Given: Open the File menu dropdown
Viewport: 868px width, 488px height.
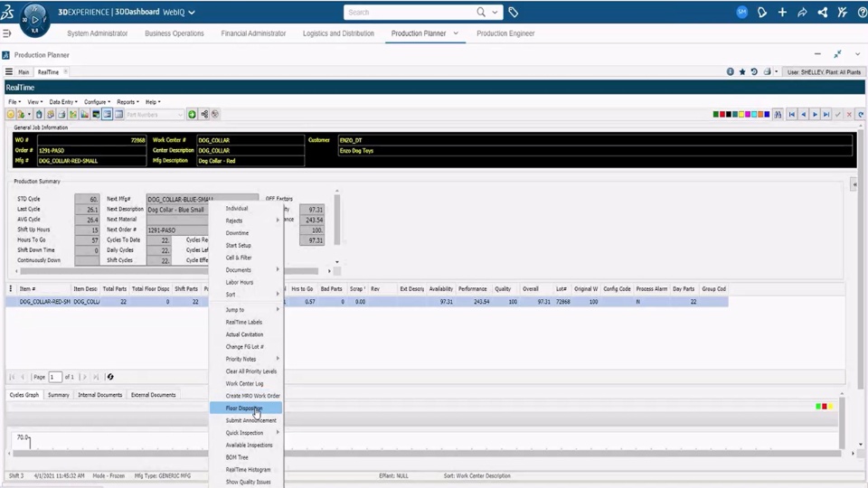Looking at the screenshot, I should point(14,102).
